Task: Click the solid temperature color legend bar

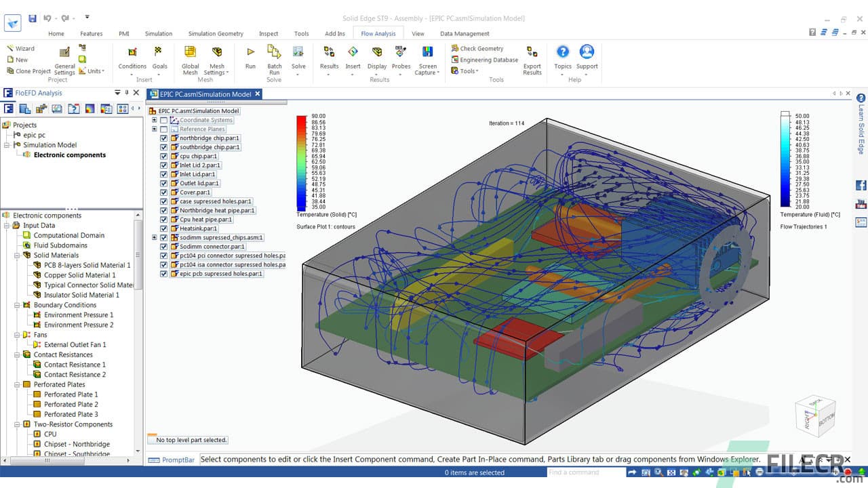Action: click(x=302, y=163)
